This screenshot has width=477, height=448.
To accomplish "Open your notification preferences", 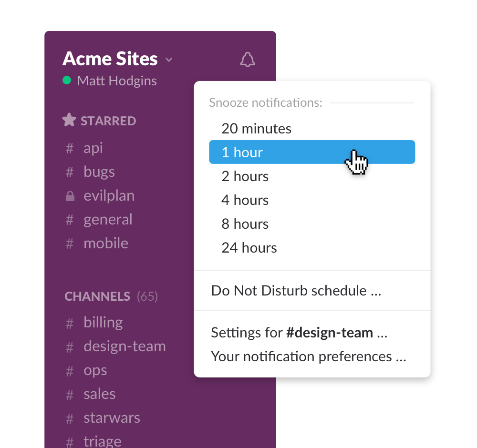I will pos(308,356).
